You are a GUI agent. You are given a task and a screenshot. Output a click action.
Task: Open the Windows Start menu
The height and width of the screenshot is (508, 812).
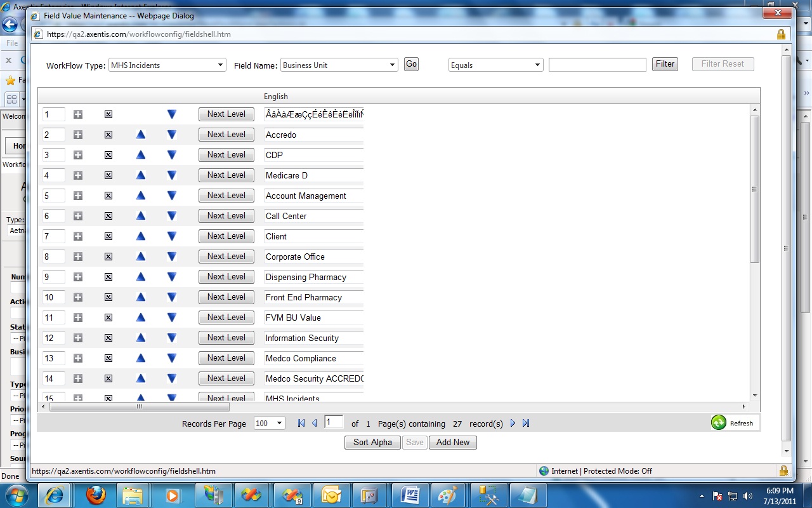coord(17,495)
